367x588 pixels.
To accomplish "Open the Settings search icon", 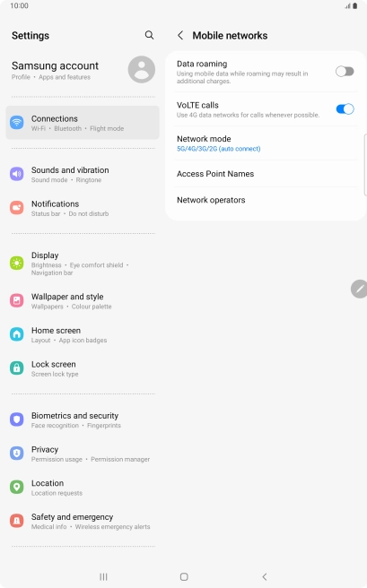I will (x=149, y=35).
